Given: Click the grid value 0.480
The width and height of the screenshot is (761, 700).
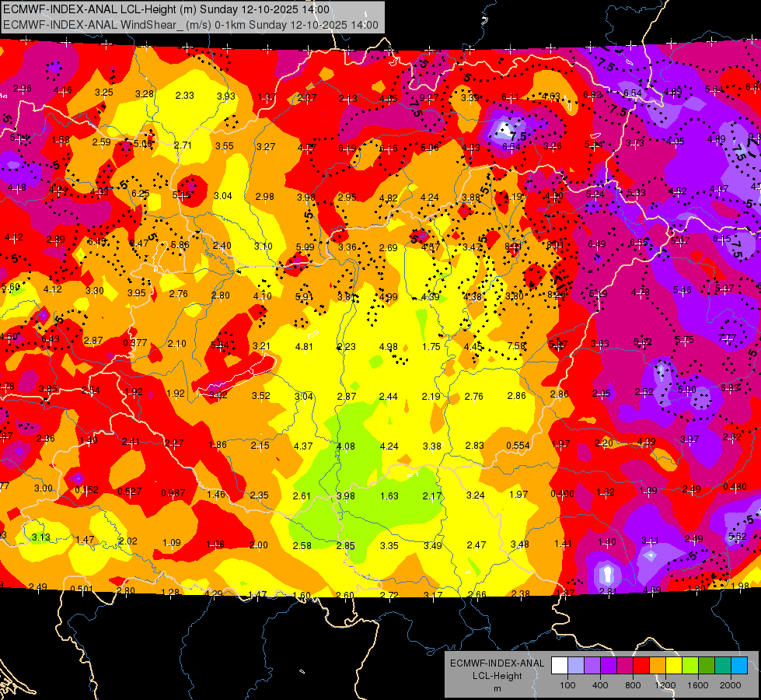Looking at the screenshot, I should (735, 487).
